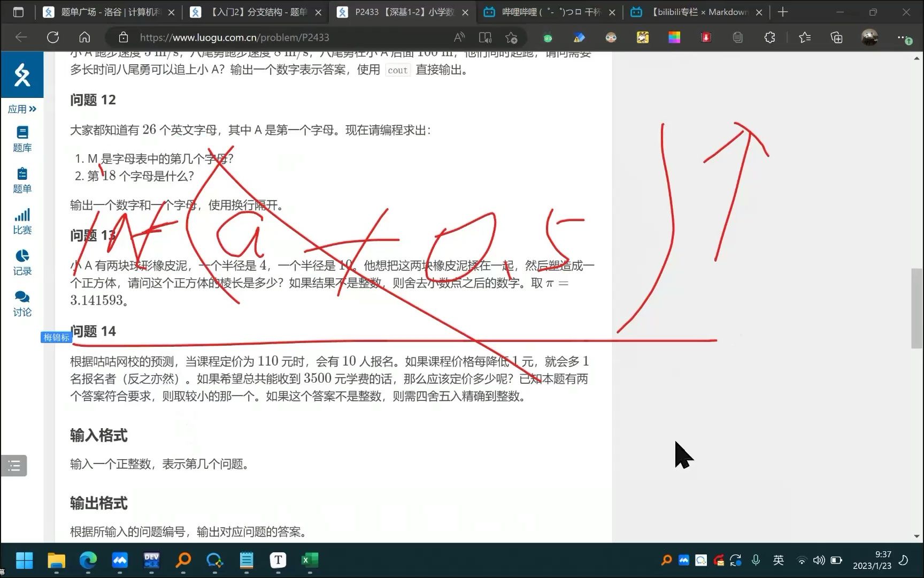The height and width of the screenshot is (578, 924).
Task: Click the browser extensions puzzle icon
Action: coord(769,37)
